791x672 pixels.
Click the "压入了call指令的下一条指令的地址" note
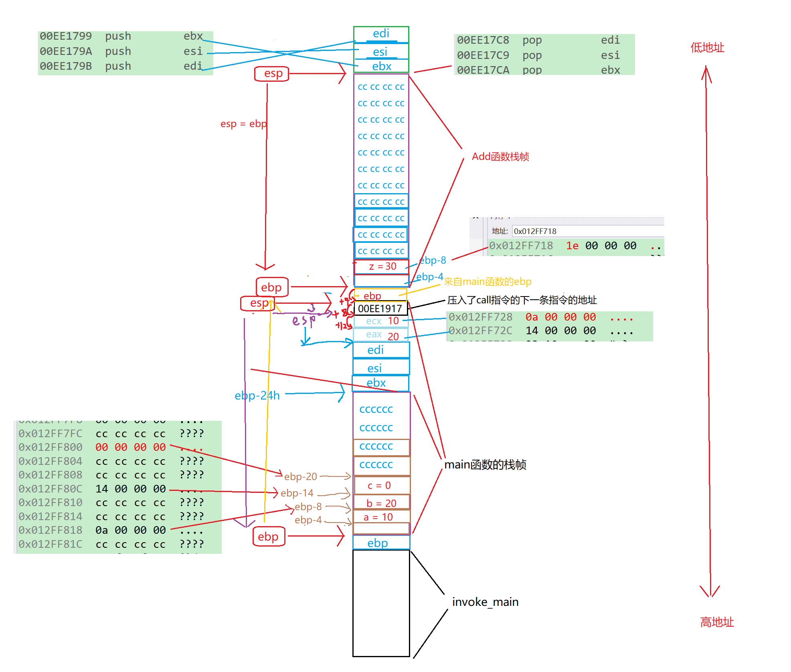coord(522,300)
